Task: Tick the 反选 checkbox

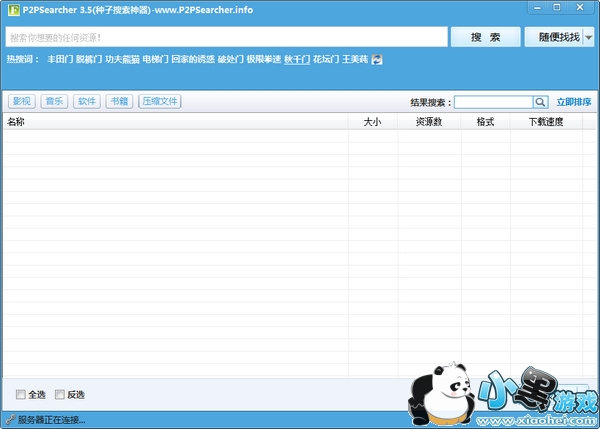Action: pos(60,394)
